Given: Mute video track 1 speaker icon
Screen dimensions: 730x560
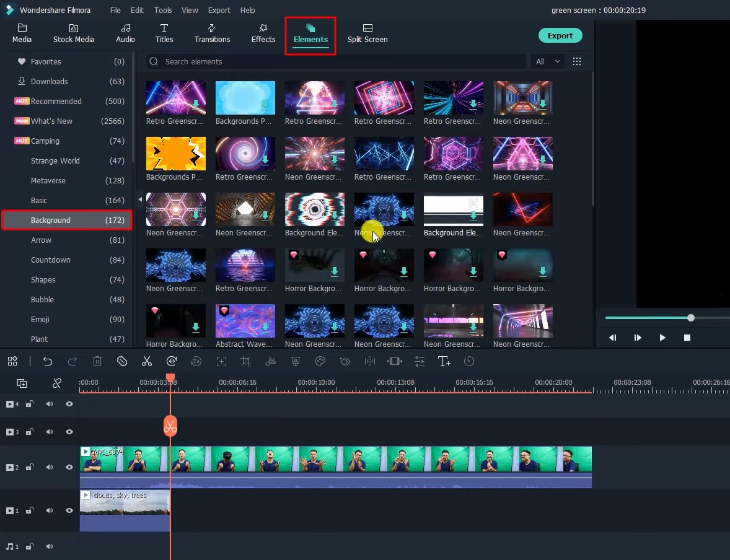Looking at the screenshot, I should point(50,510).
